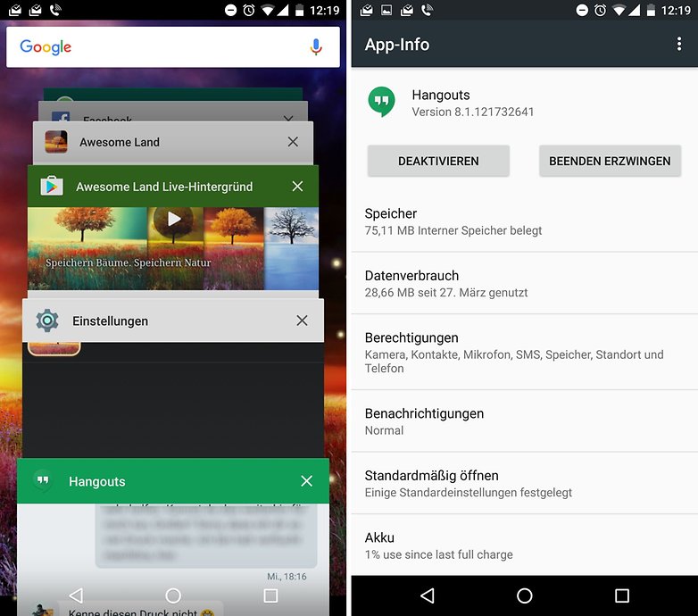
Task: Tap the Google logo in search bar
Action: [x=46, y=46]
